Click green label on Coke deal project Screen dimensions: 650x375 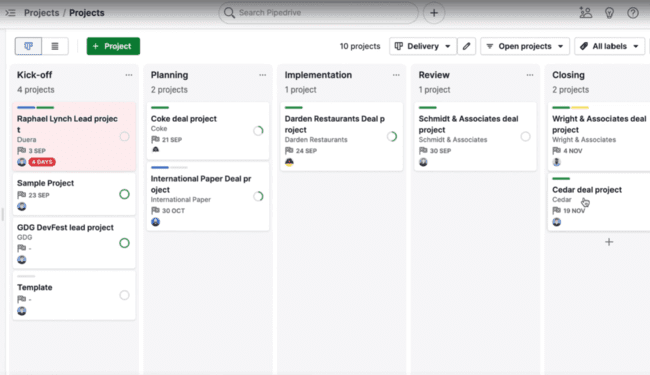point(160,108)
